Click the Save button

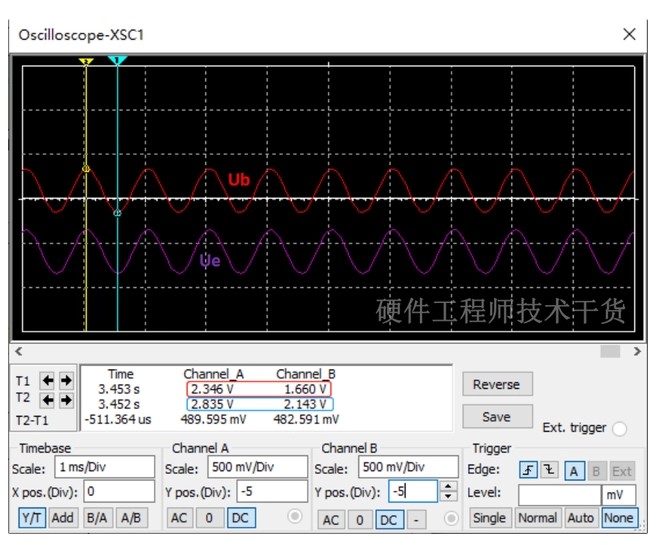(497, 417)
